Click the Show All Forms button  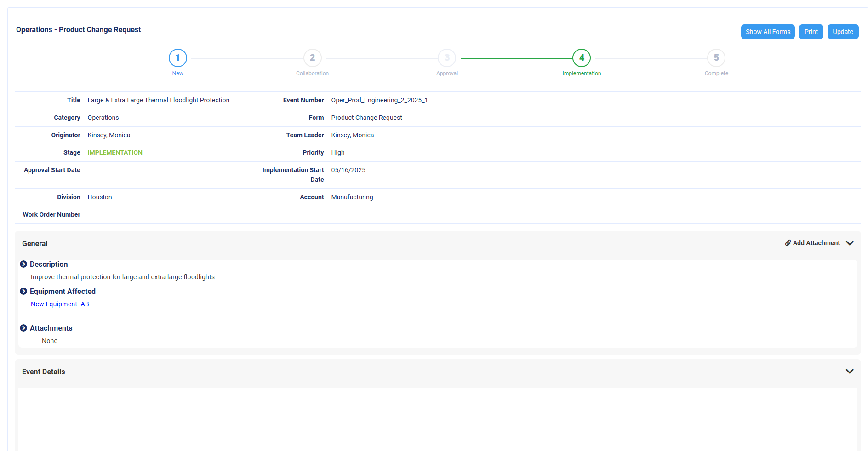point(768,32)
